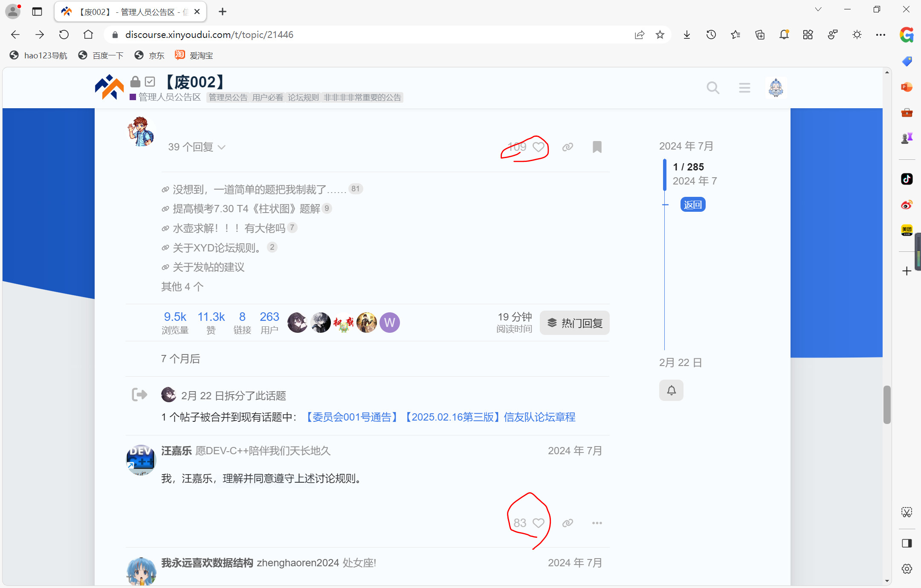Open the hamburger menu in header
Screen dimensions: 921x588
click(x=744, y=88)
